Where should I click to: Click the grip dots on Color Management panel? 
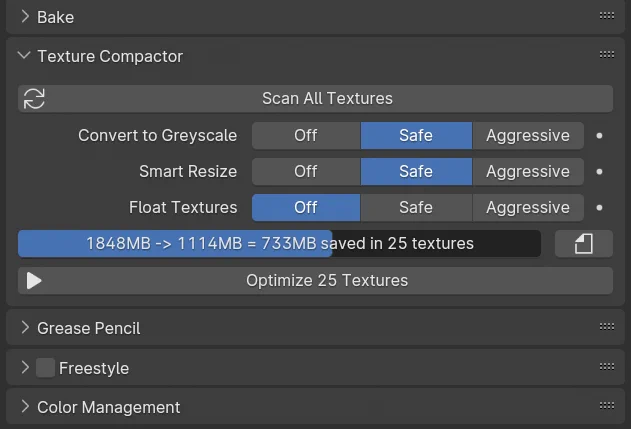[606, 405]
